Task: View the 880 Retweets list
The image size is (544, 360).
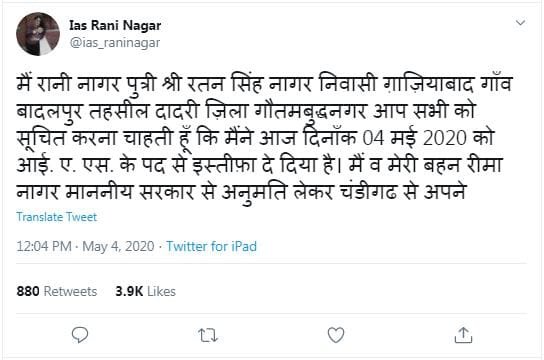Action: [x=57, y=291]
